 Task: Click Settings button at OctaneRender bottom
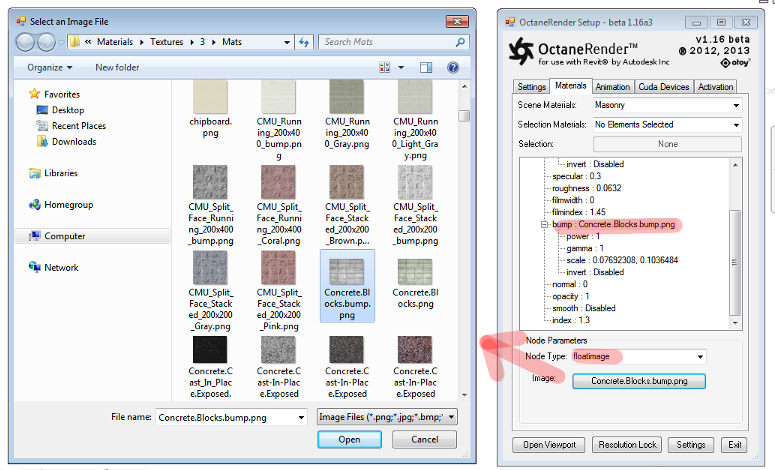pyautogui.click(x=690, y=445)
